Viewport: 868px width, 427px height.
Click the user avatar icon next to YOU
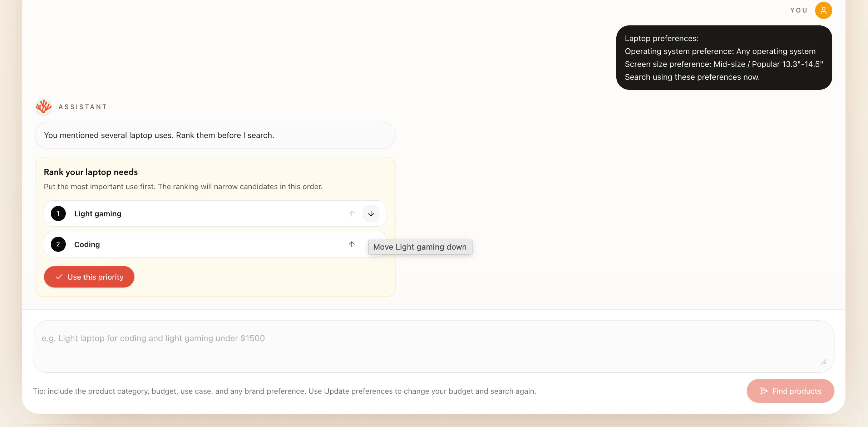[x=823, y=10]
